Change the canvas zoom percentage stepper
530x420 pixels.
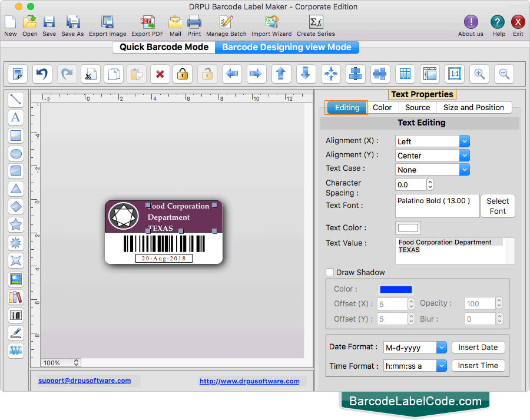(x=77, y=362)
